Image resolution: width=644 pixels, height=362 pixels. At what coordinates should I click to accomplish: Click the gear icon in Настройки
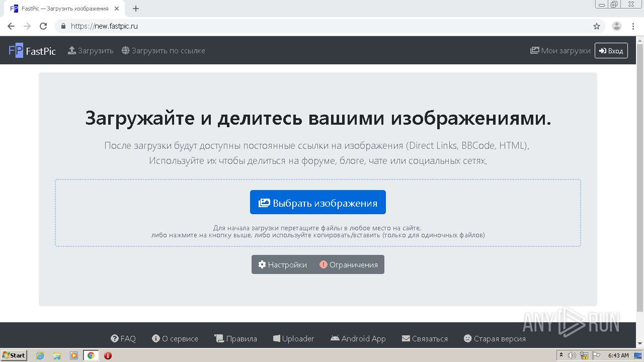[x=262, y=264]
